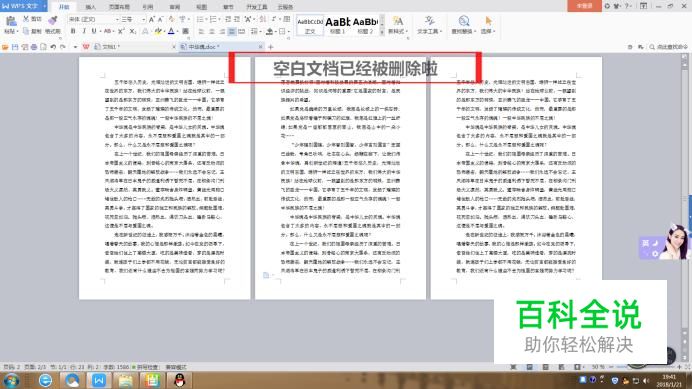The width and height of the screenshot is (692, 389).
Task: Click the zoom slider in status bar
Action: click(x=647, y=367)
